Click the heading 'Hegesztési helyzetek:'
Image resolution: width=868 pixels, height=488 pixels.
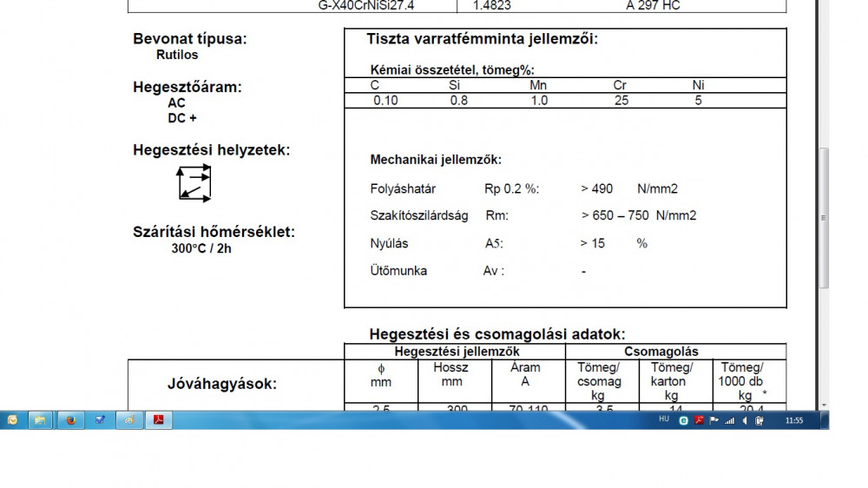pos(212,150)
